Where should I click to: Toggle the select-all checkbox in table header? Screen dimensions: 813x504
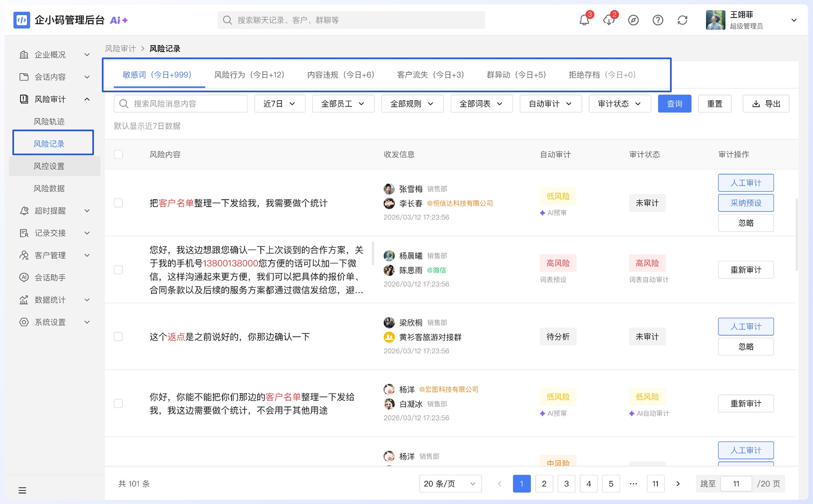pyautogui.click(x=118, y=154)
